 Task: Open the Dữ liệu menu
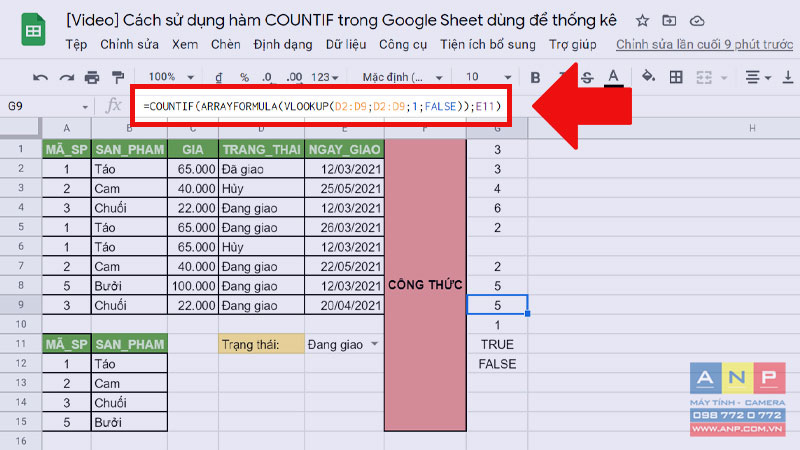tap(346, 45)
